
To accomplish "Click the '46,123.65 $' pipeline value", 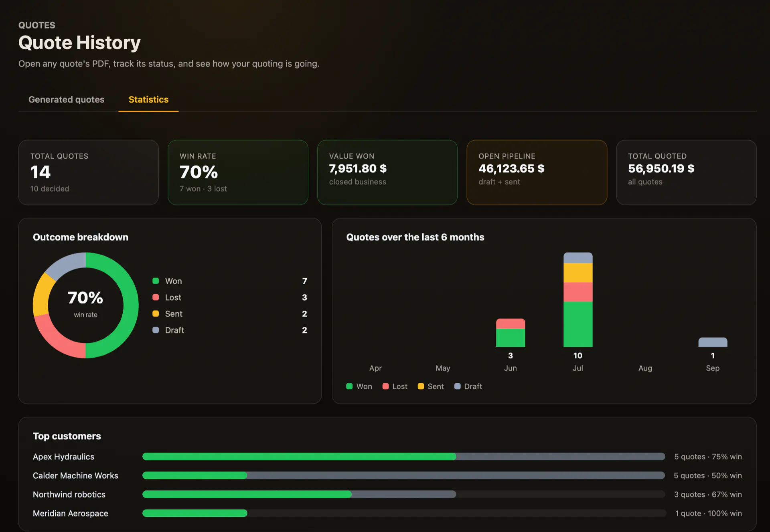I will pyautogui.click(x=511, y=168).
